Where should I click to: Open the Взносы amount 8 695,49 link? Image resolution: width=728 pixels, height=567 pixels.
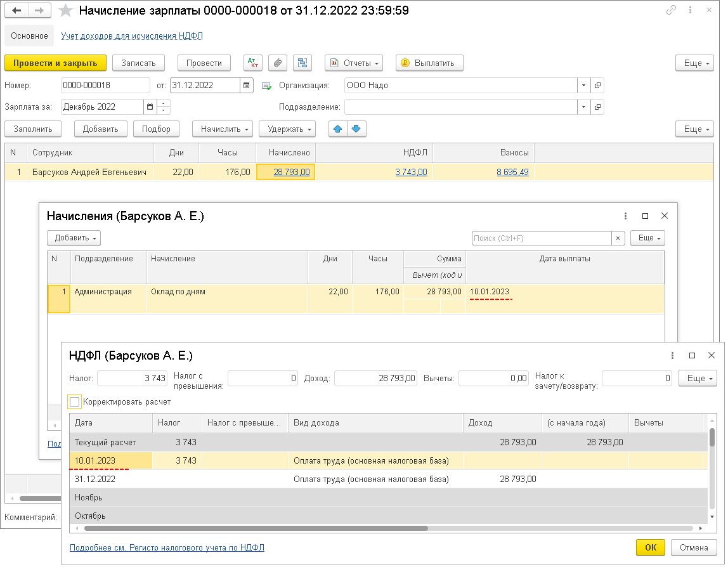click(512, 172)
